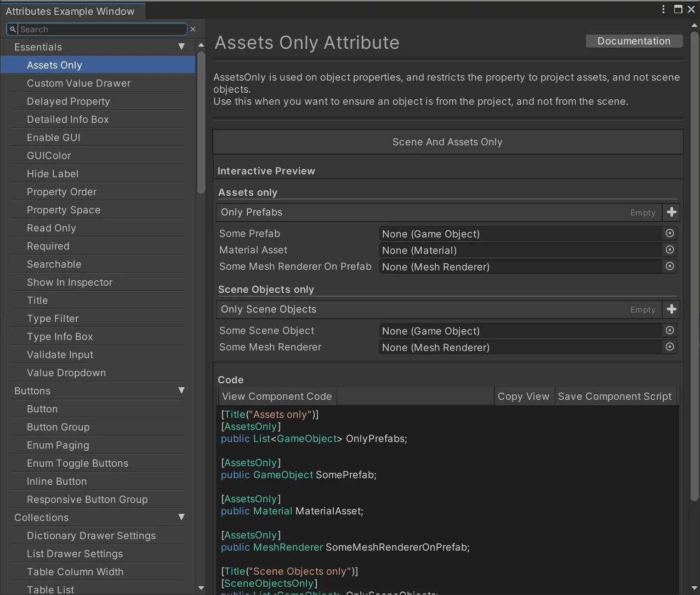Maximize the Attributes Example Window
This screenshot has height=595, width=700.
pyautogui.click(x=678, y=9)
